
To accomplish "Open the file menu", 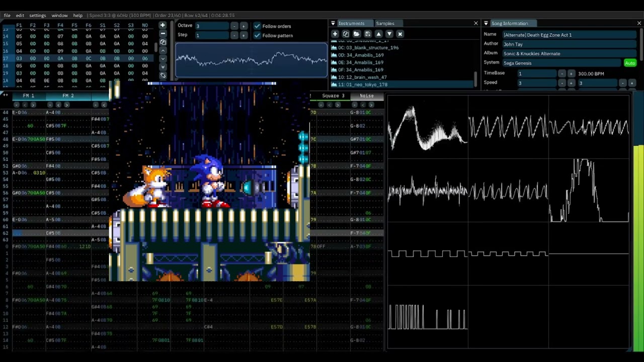I will point(7,16).
